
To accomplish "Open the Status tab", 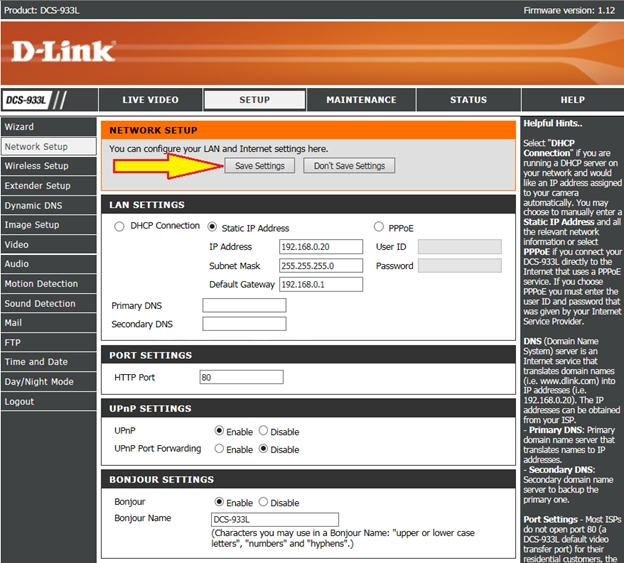I will tap(468, 100).
